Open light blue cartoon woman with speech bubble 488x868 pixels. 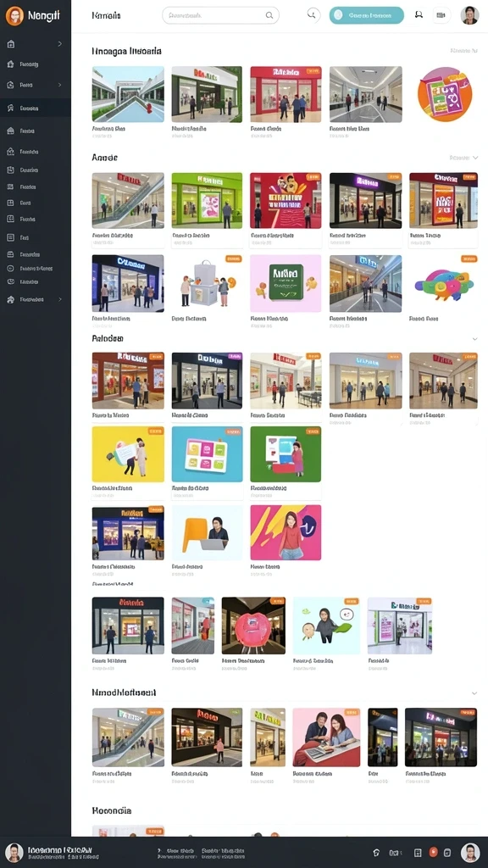tap(326, 626)
